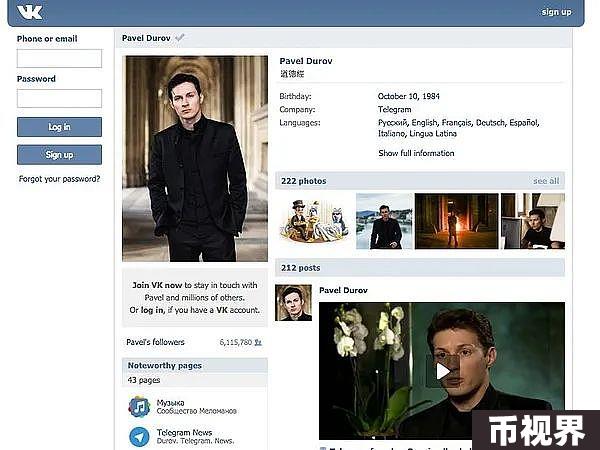The height and width of the screenshot is (450, 600).
Task: Focus the Password input field
Action: click(x=59, y=98)
